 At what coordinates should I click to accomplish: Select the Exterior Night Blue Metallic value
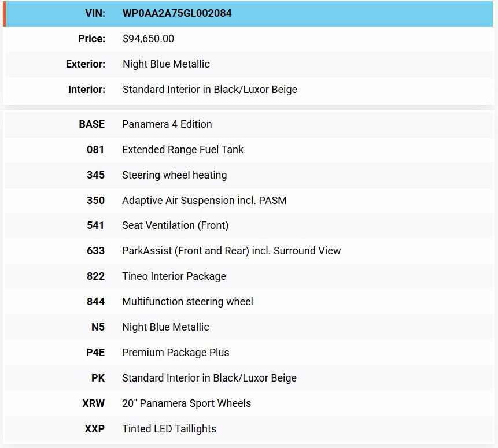166,64
